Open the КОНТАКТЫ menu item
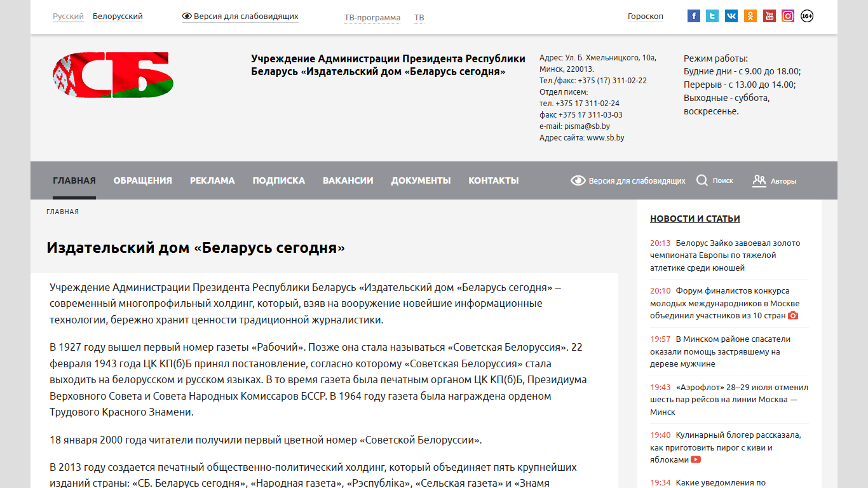 click(494, 180)
